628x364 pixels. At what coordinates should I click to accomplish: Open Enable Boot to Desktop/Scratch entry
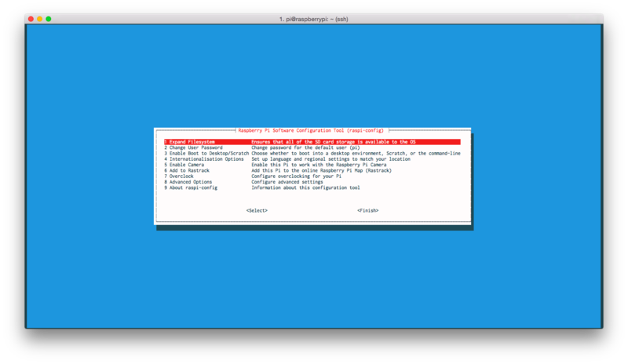point(206,154)
